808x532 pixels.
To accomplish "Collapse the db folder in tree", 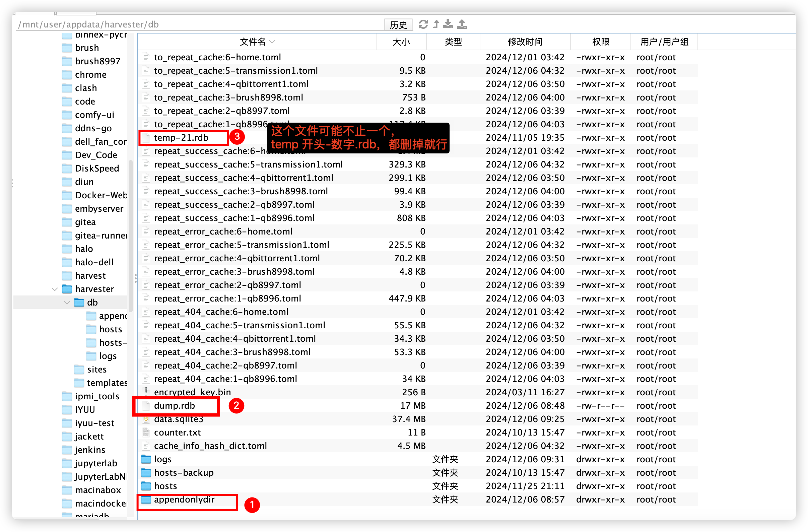I will click(x=67, y=303).
